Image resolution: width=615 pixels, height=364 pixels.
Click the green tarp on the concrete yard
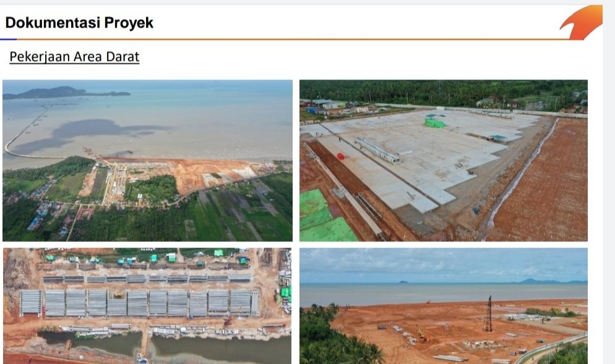(x=434, y=123)
